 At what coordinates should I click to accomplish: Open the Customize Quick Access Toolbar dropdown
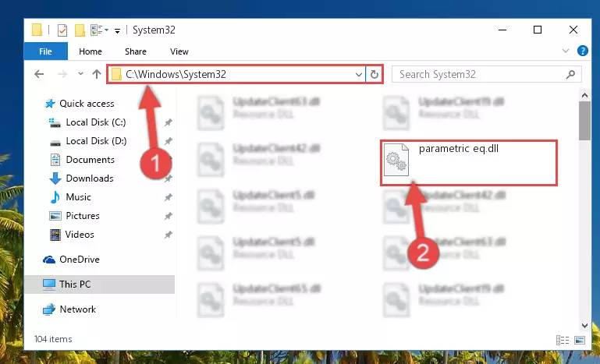pyautogui.click(x=118, y=30)
